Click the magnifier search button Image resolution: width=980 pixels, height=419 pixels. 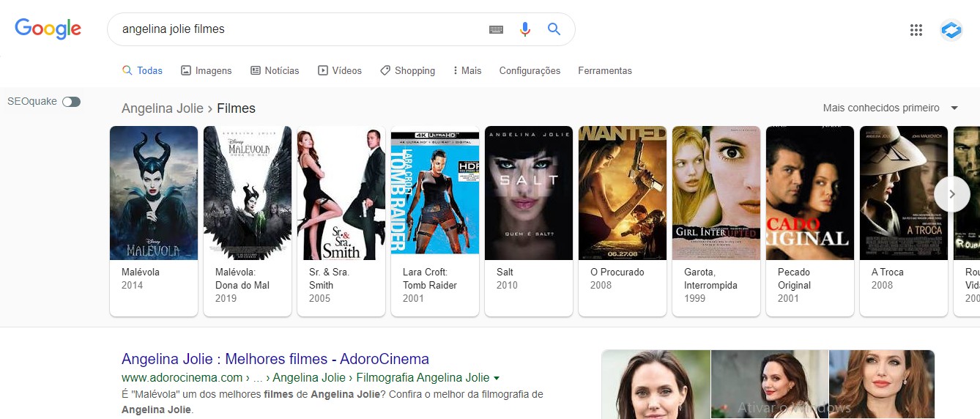pos(554,29)
